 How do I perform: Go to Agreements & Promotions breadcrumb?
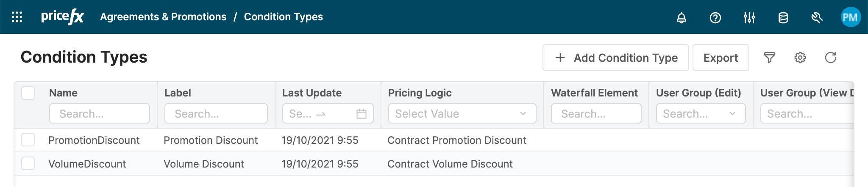(x=163, y=17)
